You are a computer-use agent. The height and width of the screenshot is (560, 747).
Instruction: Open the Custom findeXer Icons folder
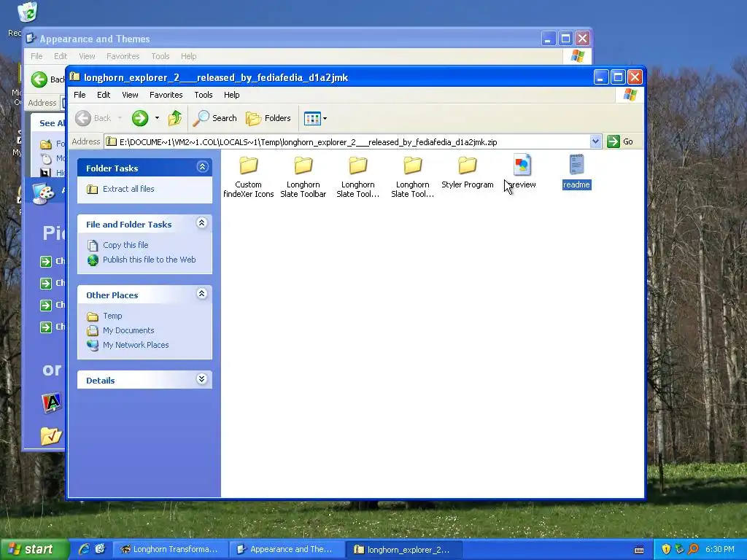tap(248, 176)
